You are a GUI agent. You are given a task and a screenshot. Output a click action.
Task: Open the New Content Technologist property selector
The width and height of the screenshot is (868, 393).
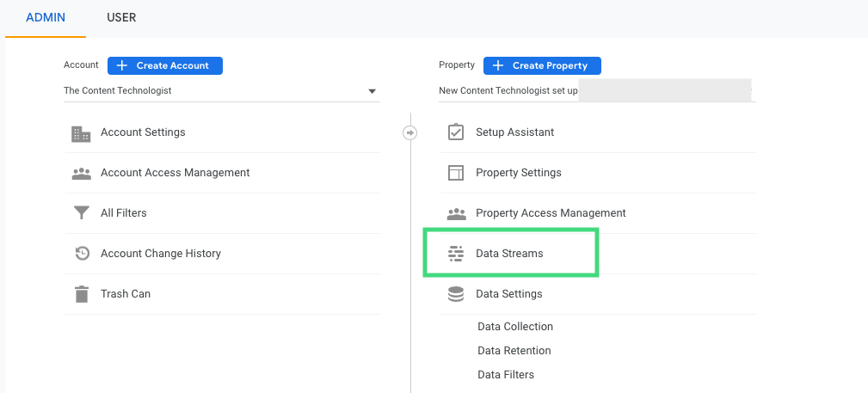click(x=597, y=91)
